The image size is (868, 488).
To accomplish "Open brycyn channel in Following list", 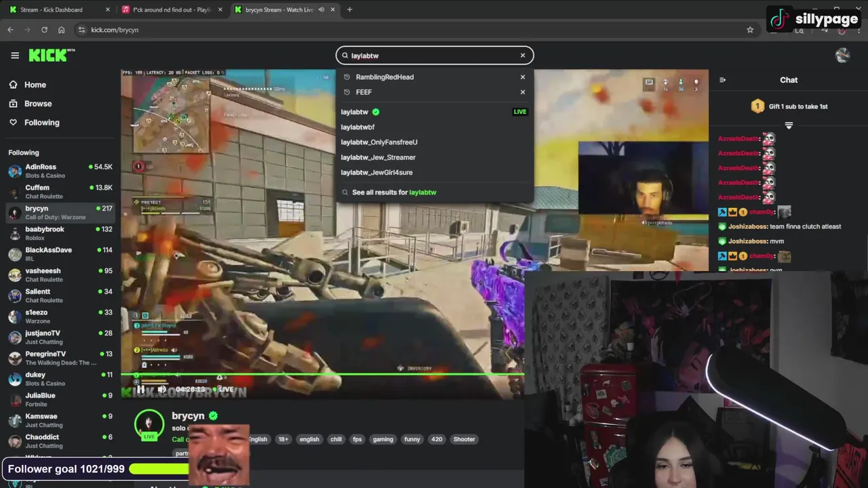I will [x=60, y=212].
